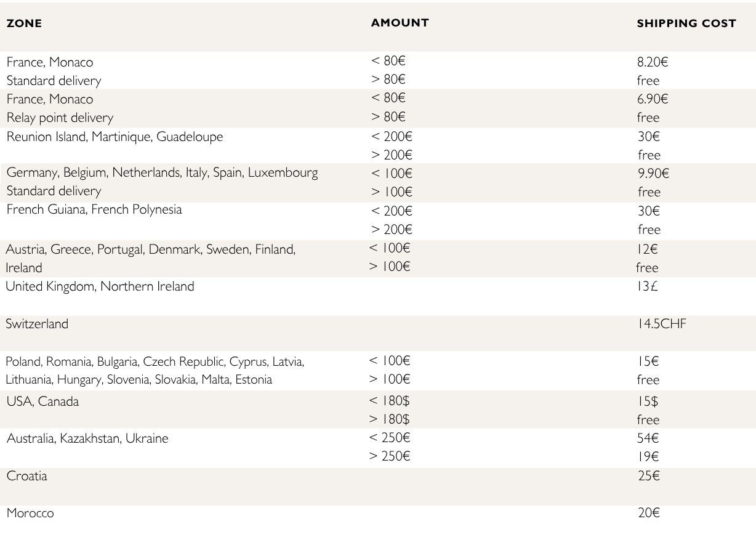Screen dimensions: 756x540
Task: Select the USA, Canada zone
Action: pyautogui.click(x=42, y=401)
